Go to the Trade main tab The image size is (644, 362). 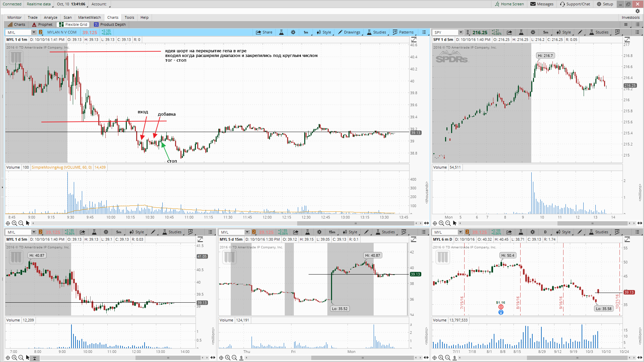[33, 17]
